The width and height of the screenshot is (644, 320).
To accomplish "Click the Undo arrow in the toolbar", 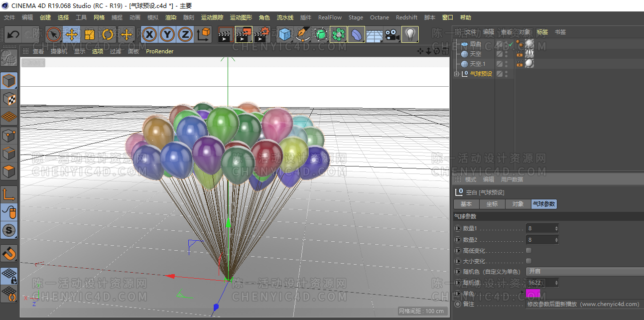I will coord(13,34).
